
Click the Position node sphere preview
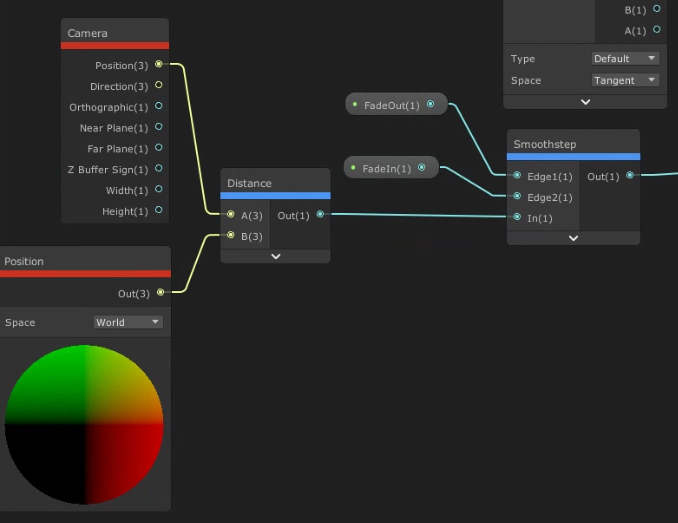point(84,424)
